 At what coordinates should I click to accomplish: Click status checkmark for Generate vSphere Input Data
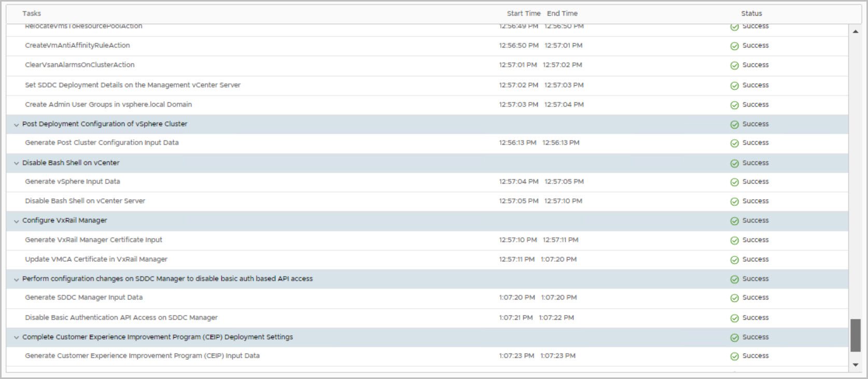tap(734, 182)
